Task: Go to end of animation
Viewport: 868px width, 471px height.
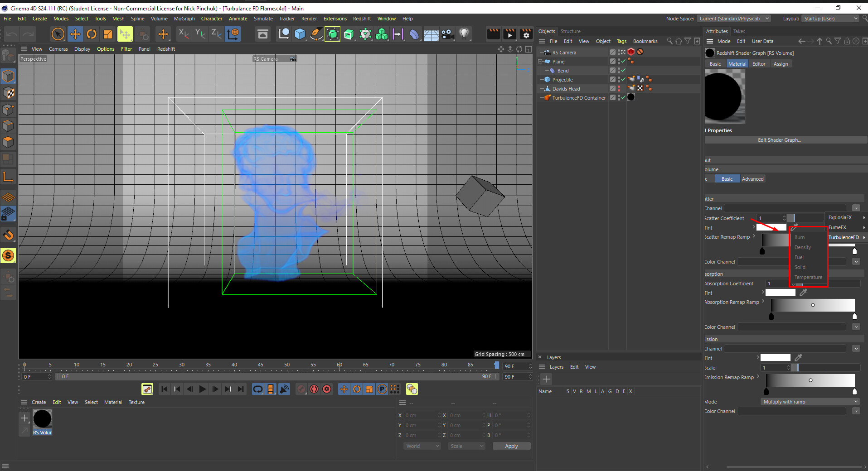Action: pyautogui.click(x=241, y=389)
